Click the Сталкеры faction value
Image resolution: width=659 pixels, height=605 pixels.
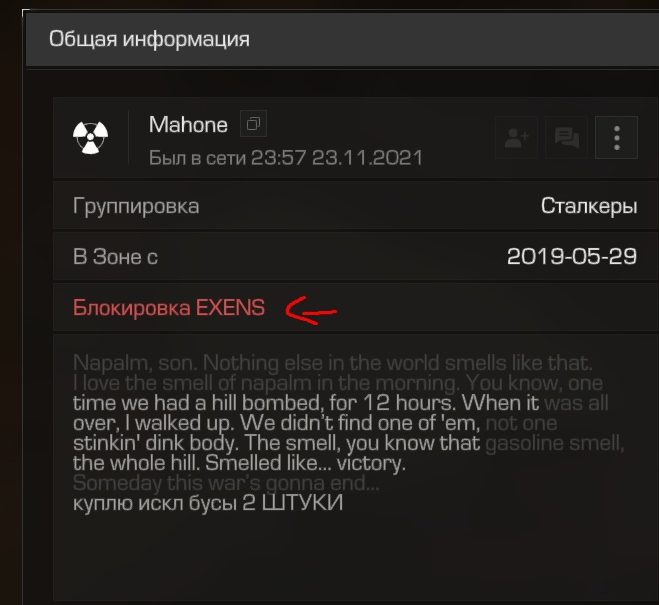[589, 206]
